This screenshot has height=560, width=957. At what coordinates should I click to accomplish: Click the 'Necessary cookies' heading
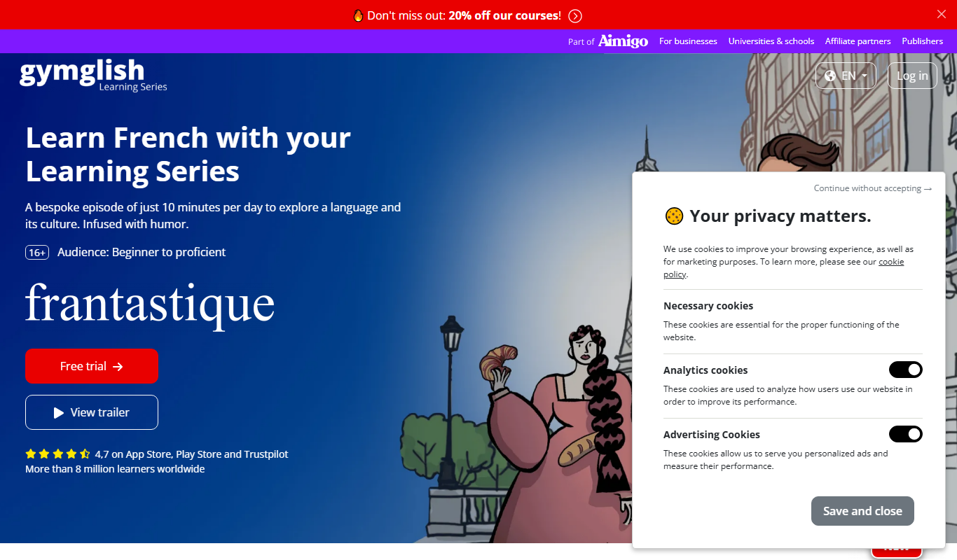pyautogui.click(x=708, y=306)
